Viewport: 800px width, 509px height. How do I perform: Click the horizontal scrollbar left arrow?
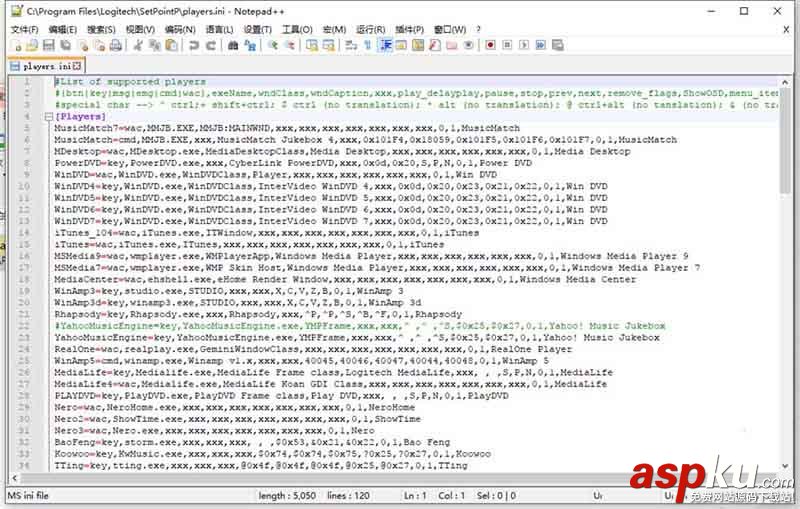14,478
